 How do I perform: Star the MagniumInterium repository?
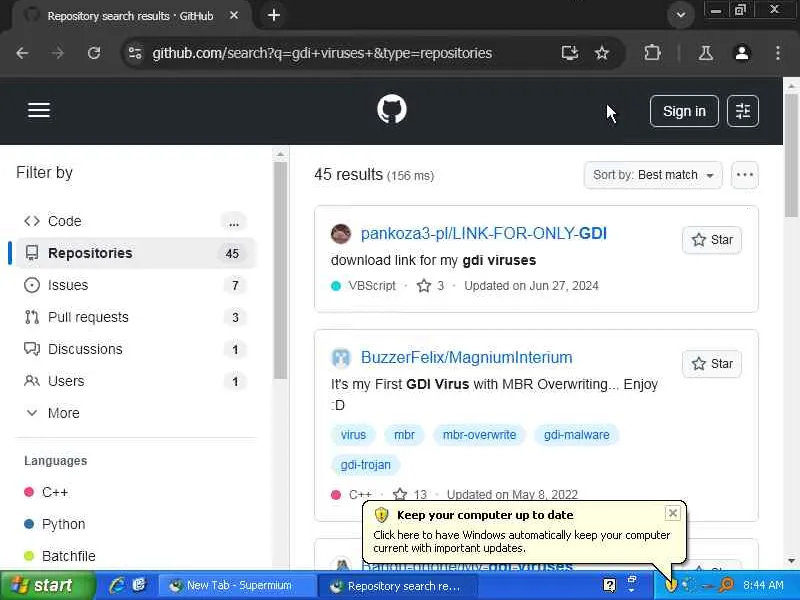[712, 364]
